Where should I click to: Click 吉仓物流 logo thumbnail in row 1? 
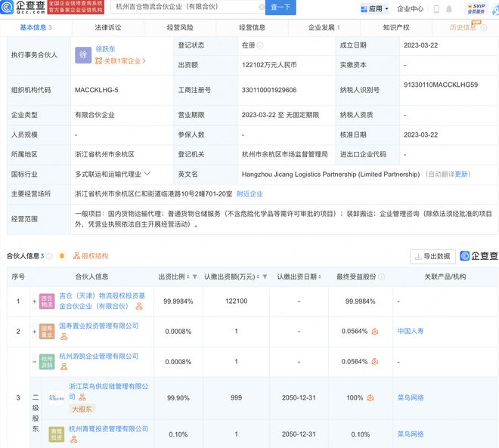47,301
